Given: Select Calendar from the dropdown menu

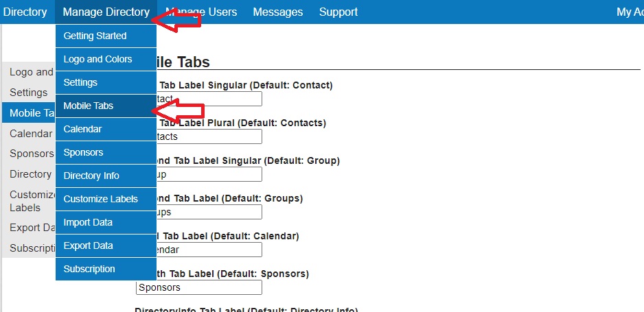Looking at the screenshot, I should 82,129.
